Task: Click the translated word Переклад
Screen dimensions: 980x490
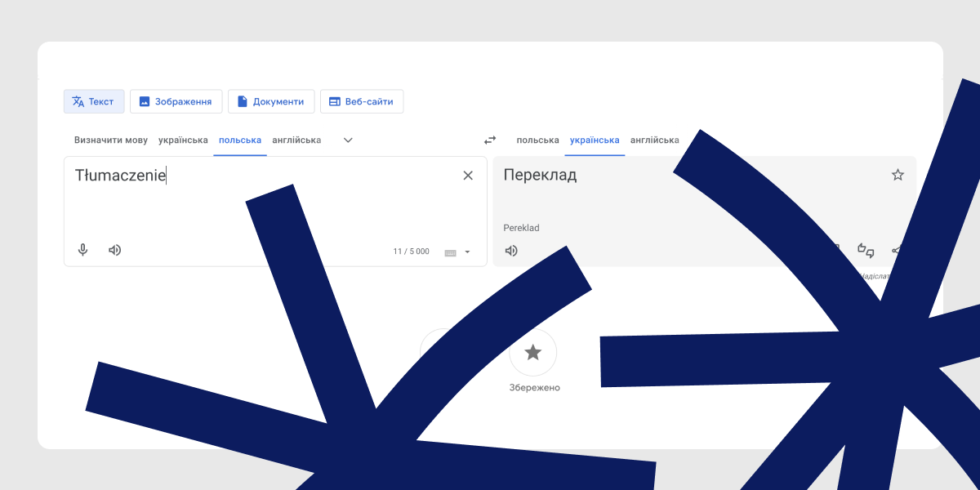Action: point(540,175)
